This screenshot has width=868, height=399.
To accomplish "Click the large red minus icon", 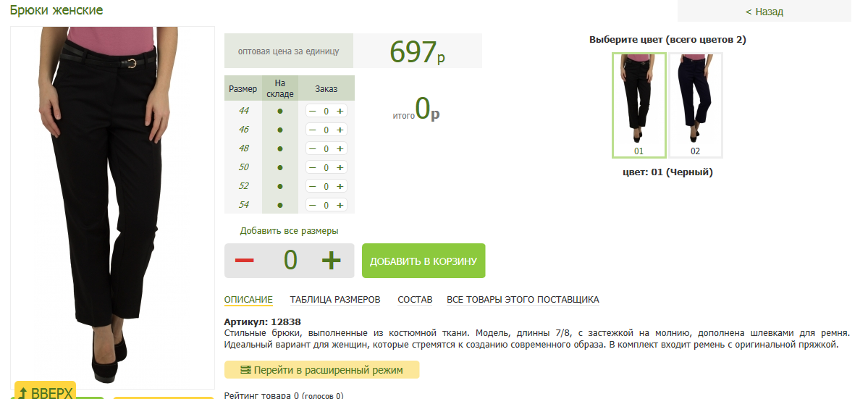I will [245, 261].
